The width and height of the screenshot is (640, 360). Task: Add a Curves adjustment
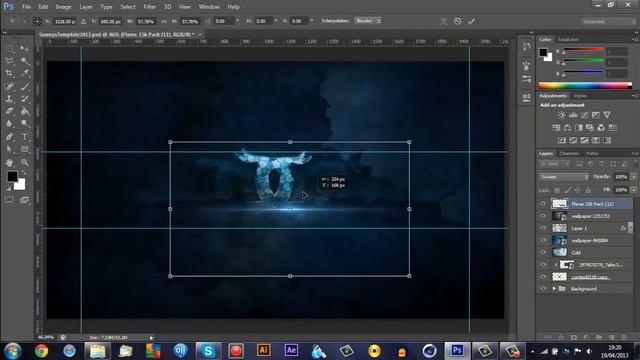tap(584, 115)
